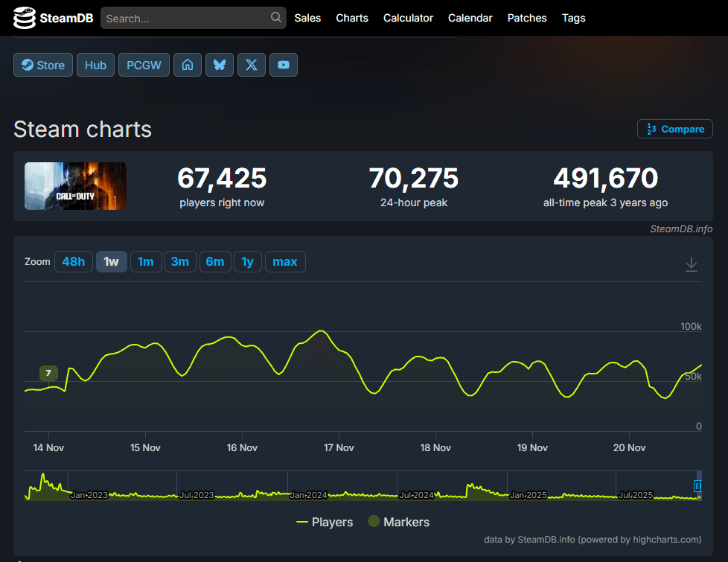Open the Bluesky butterfly link
The image size is (728, 562).
click(x=220, y=65)
